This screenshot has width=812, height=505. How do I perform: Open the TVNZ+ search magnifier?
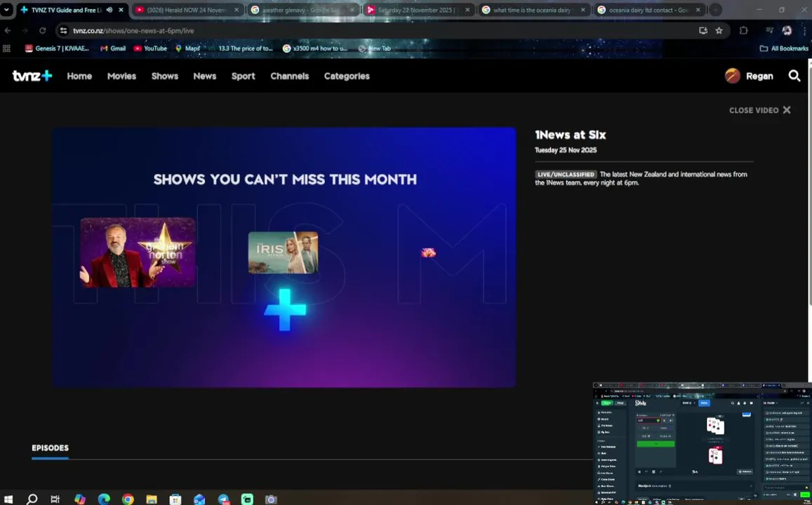coord(794,76)
